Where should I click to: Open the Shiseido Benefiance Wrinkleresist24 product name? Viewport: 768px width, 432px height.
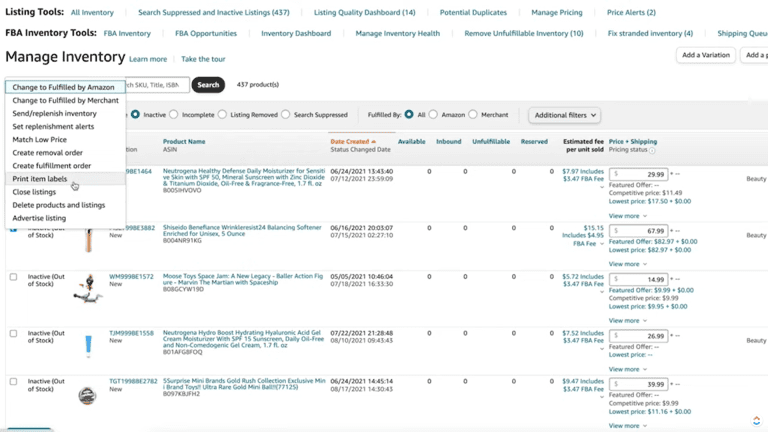(x=242, y=231)
